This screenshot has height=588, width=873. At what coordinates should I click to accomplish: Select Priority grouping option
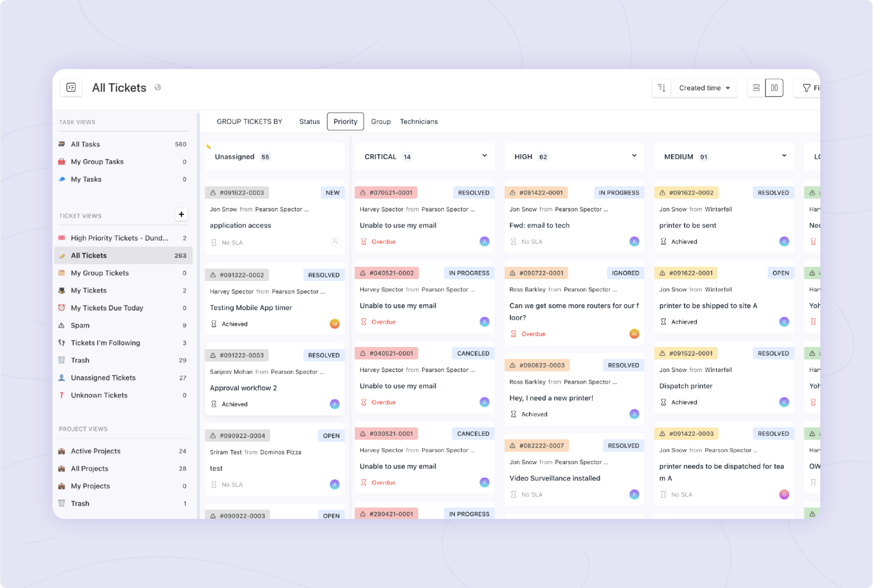[345, 122]
